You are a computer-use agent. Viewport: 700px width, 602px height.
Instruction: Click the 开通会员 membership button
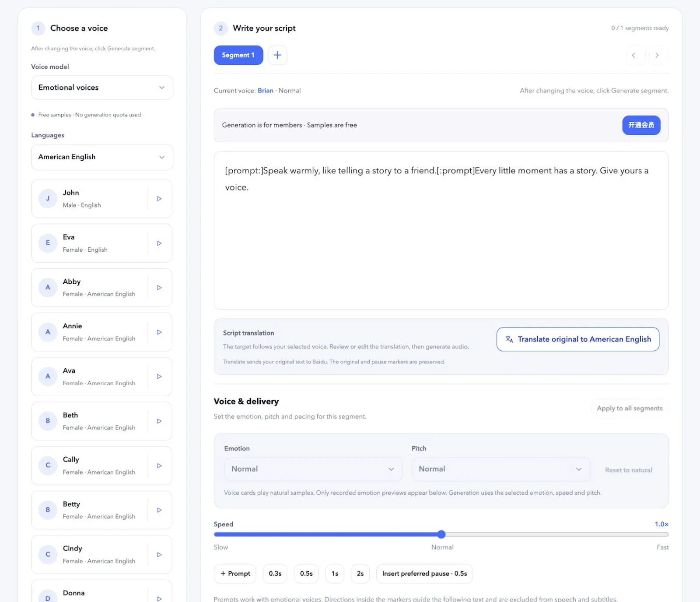tap(641, 125)
